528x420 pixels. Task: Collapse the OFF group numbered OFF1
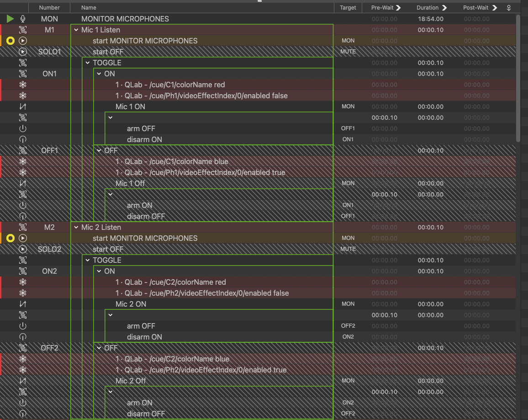(99, 150)
